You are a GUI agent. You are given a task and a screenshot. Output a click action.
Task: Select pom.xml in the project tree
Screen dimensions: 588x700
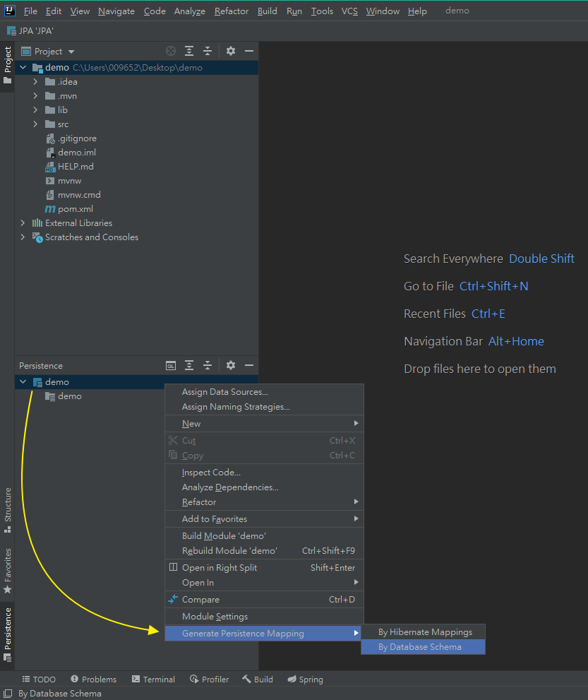pos(75,209)
